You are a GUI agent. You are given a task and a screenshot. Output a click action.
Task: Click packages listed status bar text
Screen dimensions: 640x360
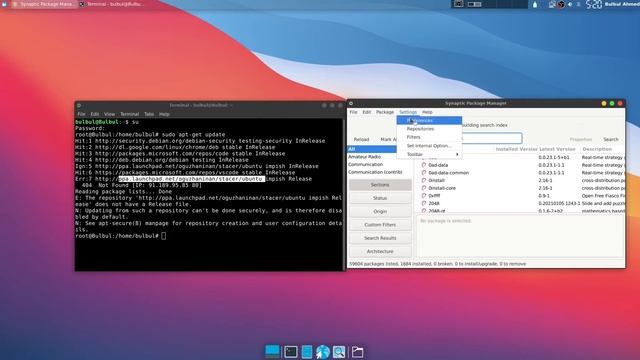(x=438, y=264)
